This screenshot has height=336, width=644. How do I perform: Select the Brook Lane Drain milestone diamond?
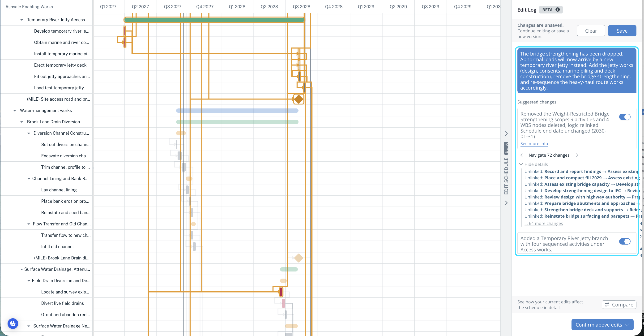[299, 258]
